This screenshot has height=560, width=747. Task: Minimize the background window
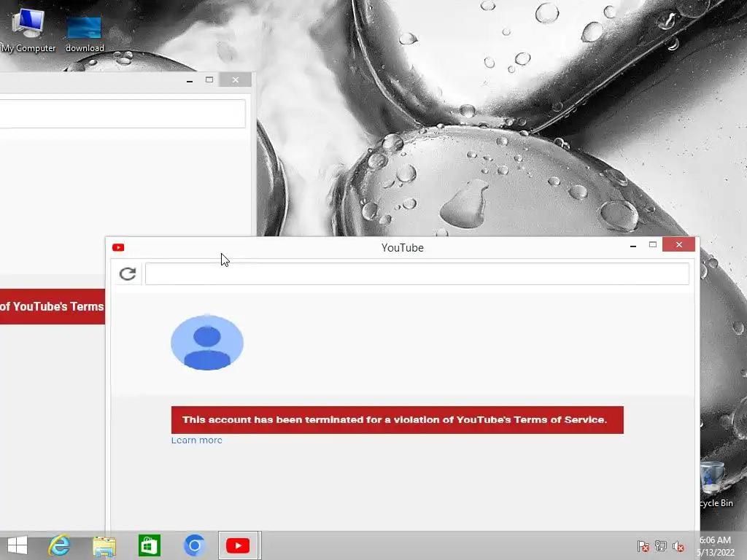(x=190, y=80)
